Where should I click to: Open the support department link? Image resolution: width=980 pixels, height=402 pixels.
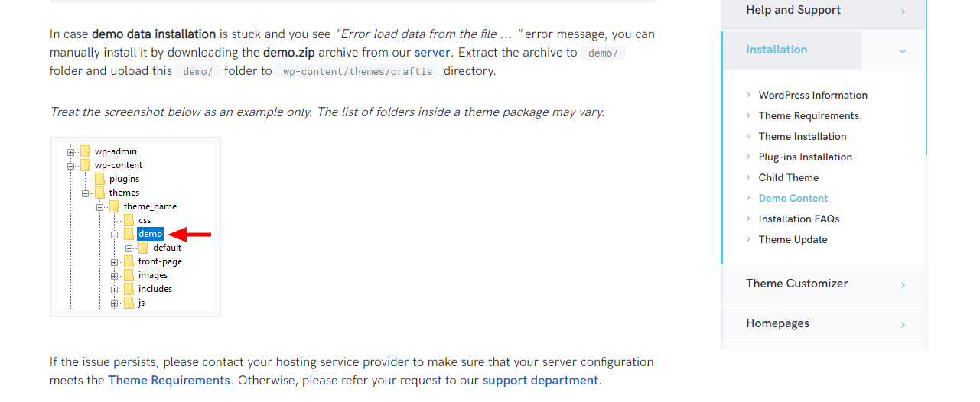tap(540, 380)
